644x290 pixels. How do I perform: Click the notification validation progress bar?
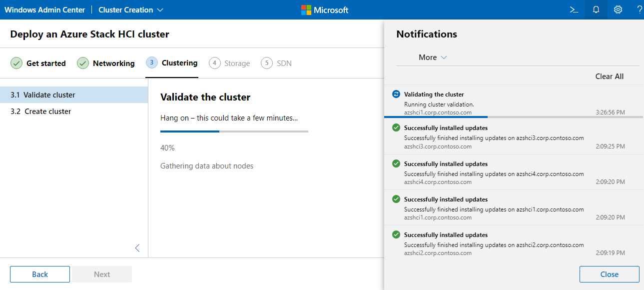pyautogui.click(x=514, y=117)
